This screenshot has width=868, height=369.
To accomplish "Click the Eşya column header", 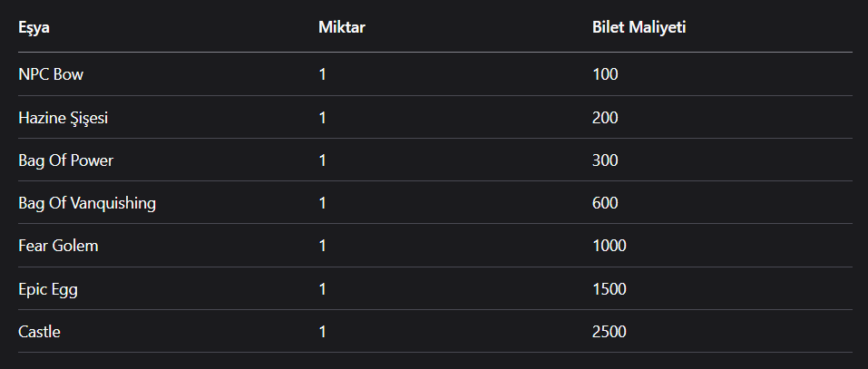I will pos(34,27).
